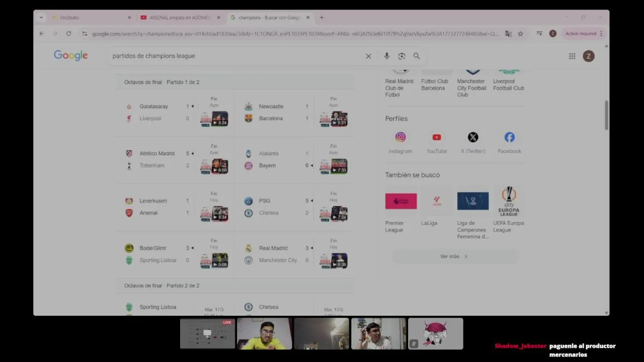Play Newcastle vs Barcelona highlights video
644x362 pixels.
334,119
